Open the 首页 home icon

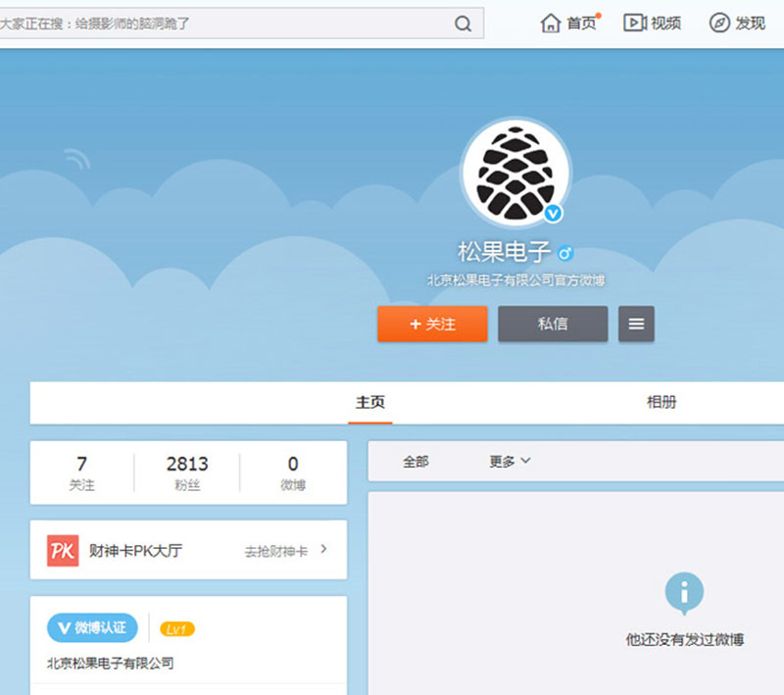tap(550, 23)
